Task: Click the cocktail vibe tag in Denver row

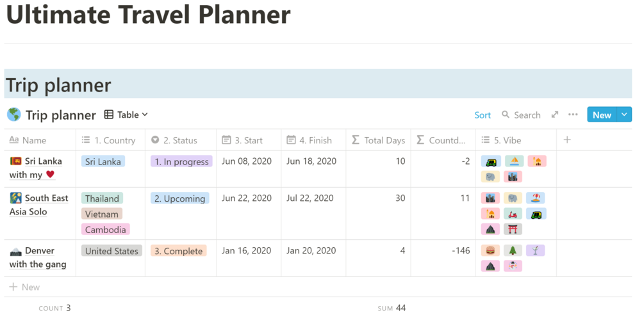Action: pyautogui.click(x=536, y=250)
